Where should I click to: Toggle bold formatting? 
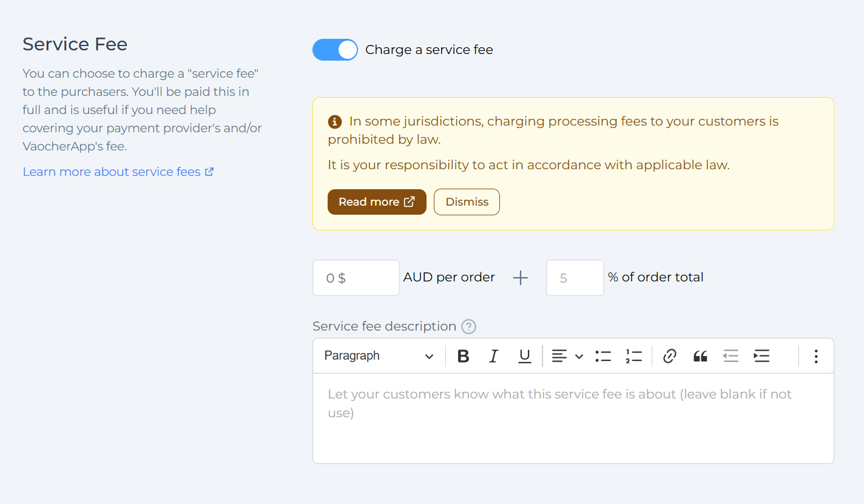(464, 356)
